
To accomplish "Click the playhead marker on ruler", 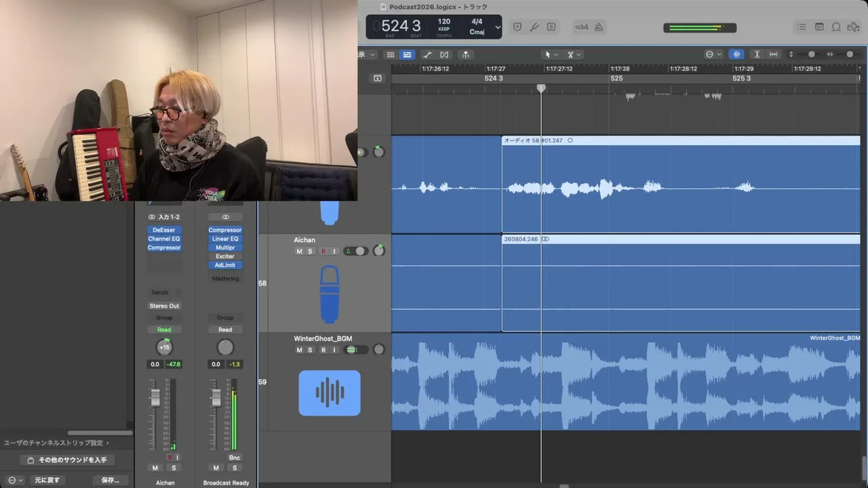I will point(541,88).
